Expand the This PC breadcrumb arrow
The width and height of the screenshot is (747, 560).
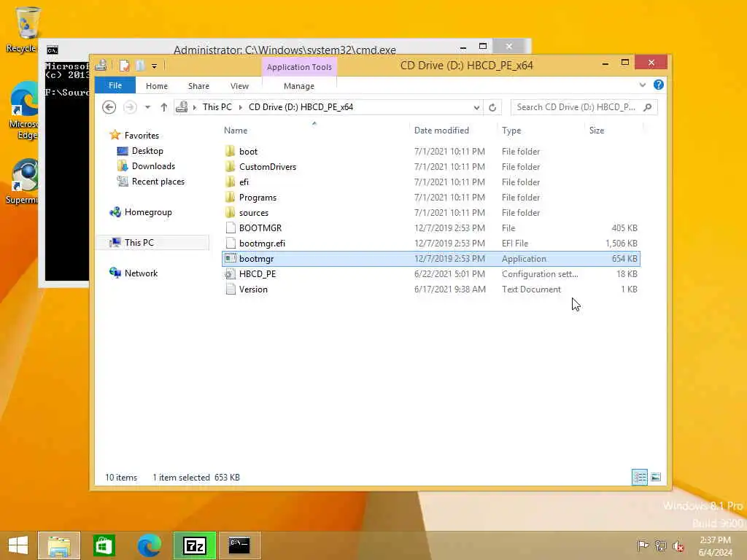240,107
